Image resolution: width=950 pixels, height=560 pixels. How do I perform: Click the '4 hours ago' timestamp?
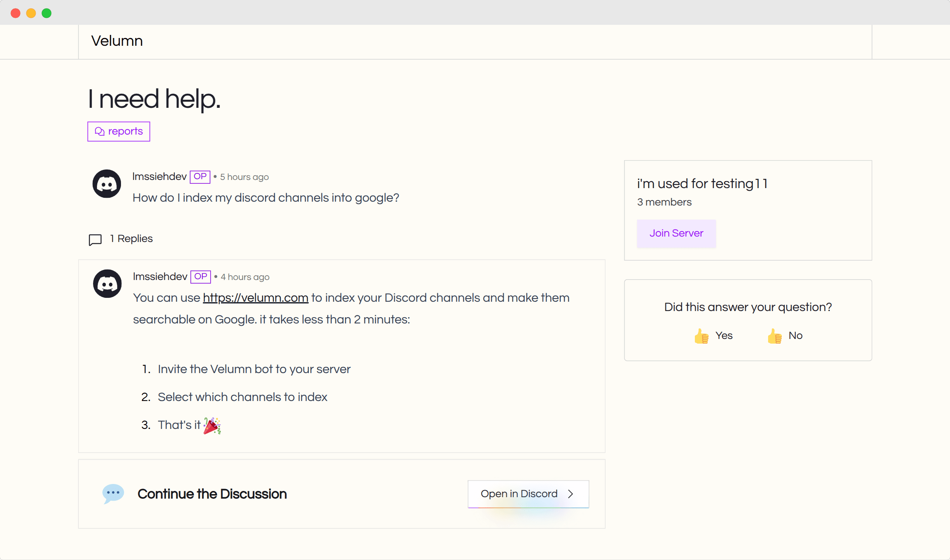coord(245,277)
